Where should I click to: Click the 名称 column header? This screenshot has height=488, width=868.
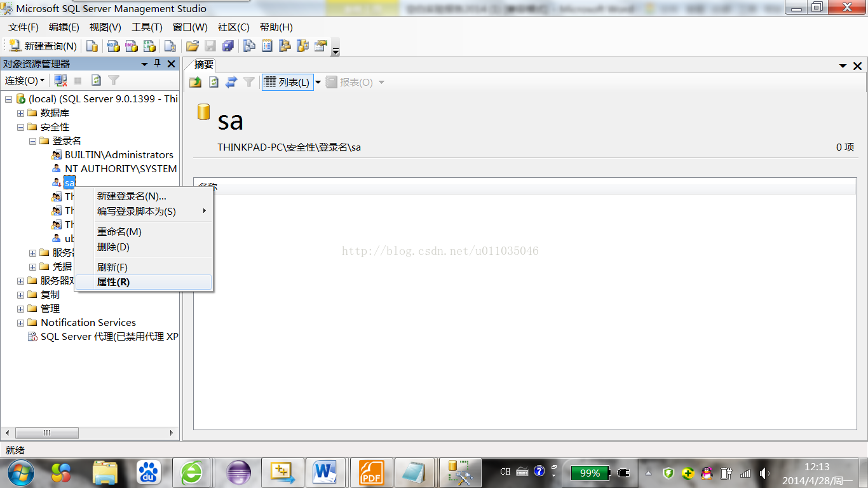(x=525, y=186)
